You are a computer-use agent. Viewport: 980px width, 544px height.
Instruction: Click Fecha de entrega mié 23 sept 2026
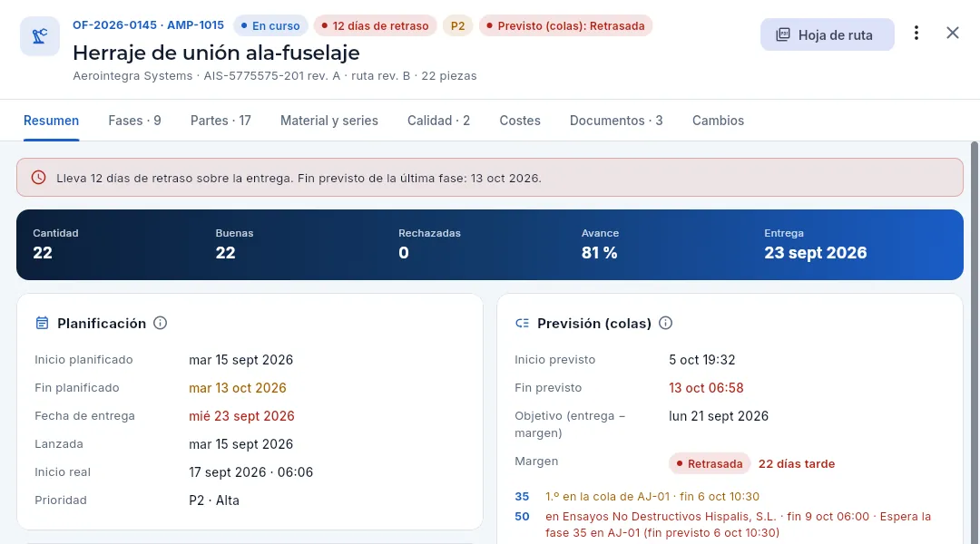point(241,416)
